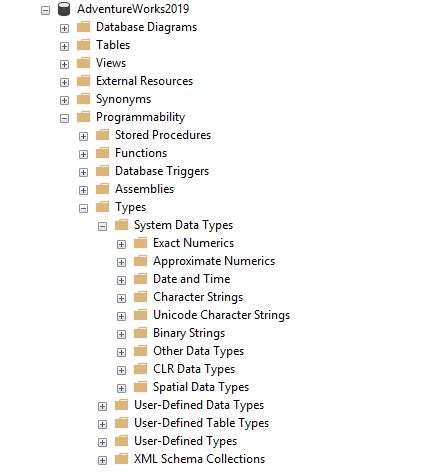Select the Unicode Character Strings item
This screenshot has width=448, height=472.
click(221, 315)
